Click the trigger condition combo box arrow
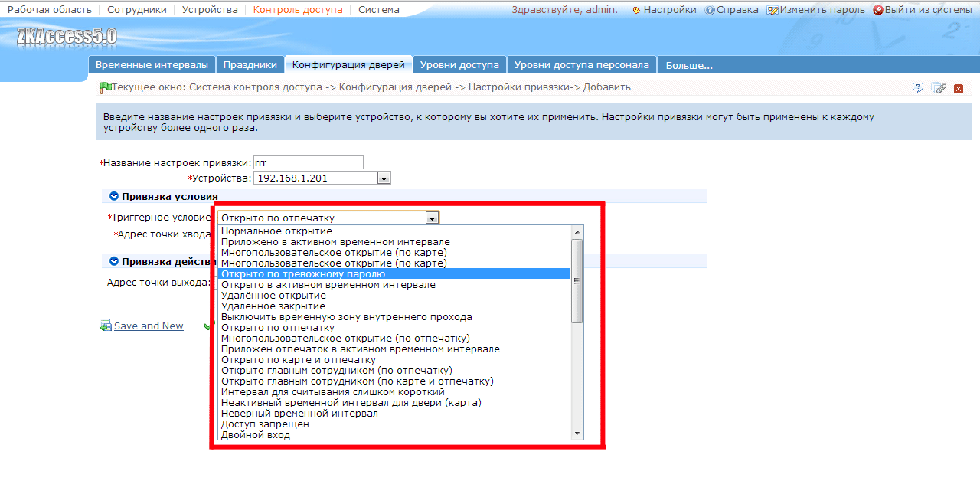The height and width of the screenshot is (504, 980). click(433, 218)
